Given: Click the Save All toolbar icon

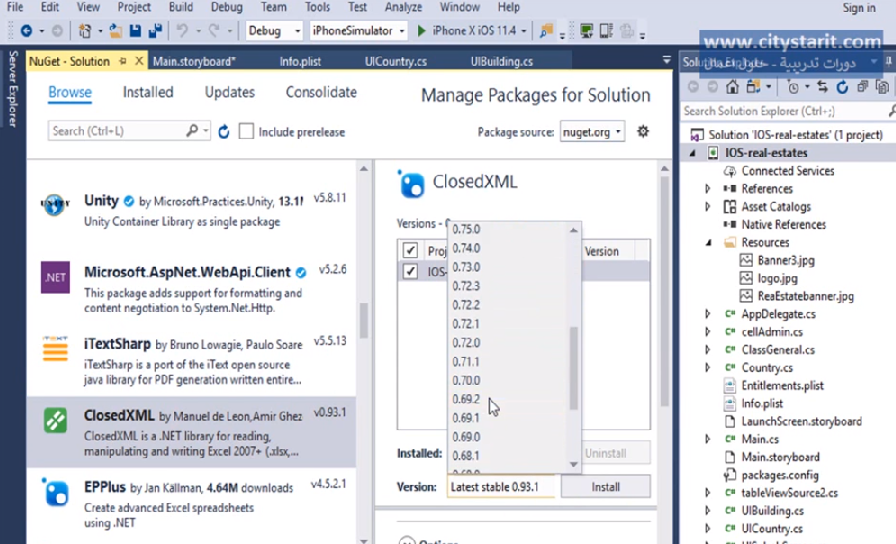Looking at the screenshot, I should [x=155, y=31].
